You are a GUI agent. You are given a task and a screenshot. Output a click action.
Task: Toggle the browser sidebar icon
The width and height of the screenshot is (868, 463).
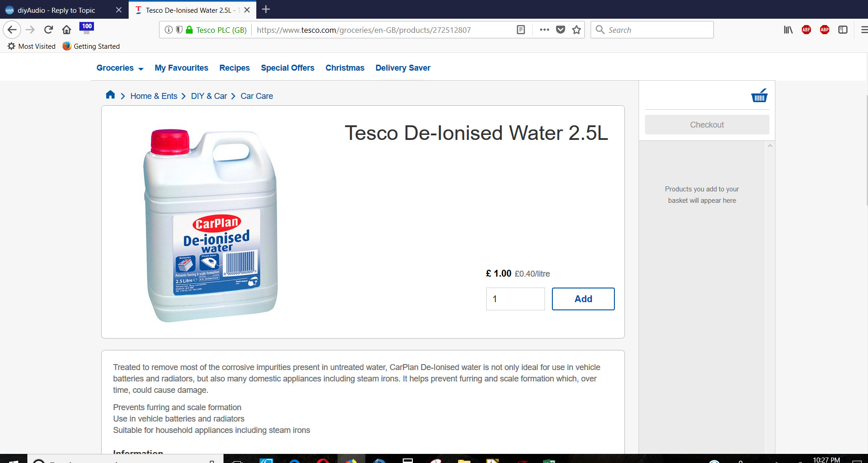point(843,30)
